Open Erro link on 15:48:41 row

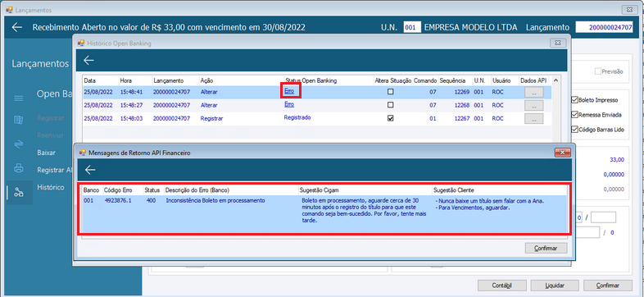click(289, 91)
